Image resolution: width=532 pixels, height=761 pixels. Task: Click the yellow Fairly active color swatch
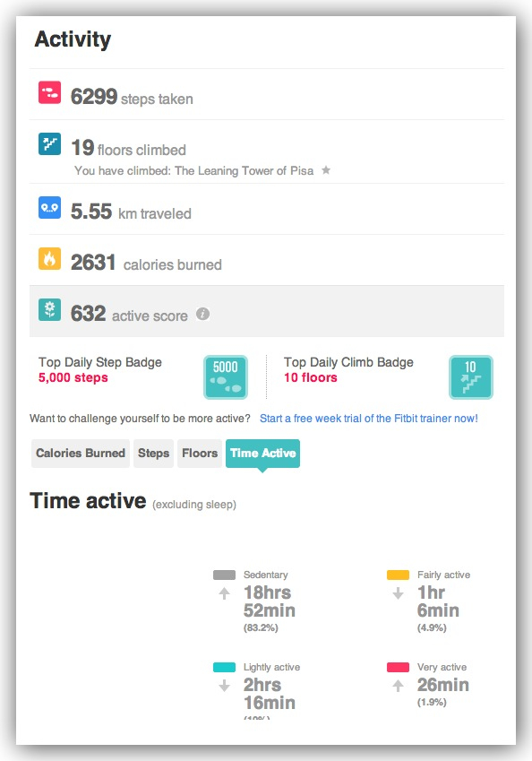pos(399,575)
